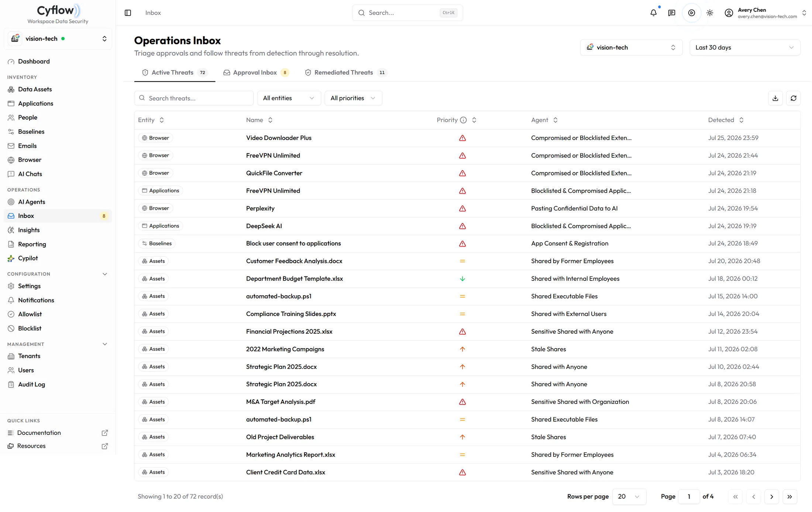Collapse Configuration section
Image resolution: width=812 pixels, height=512 pixels.
(105, 274)
